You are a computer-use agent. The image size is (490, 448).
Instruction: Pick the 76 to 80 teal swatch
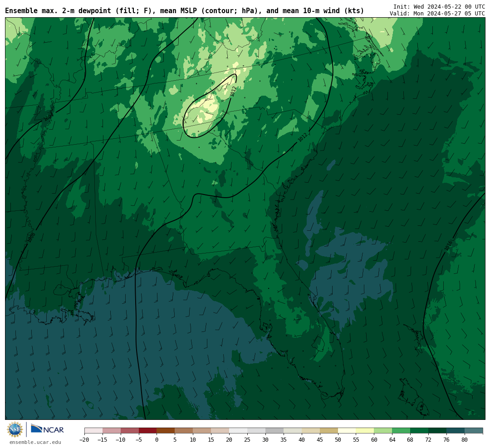pyautogui.click(x=456, y=431)
